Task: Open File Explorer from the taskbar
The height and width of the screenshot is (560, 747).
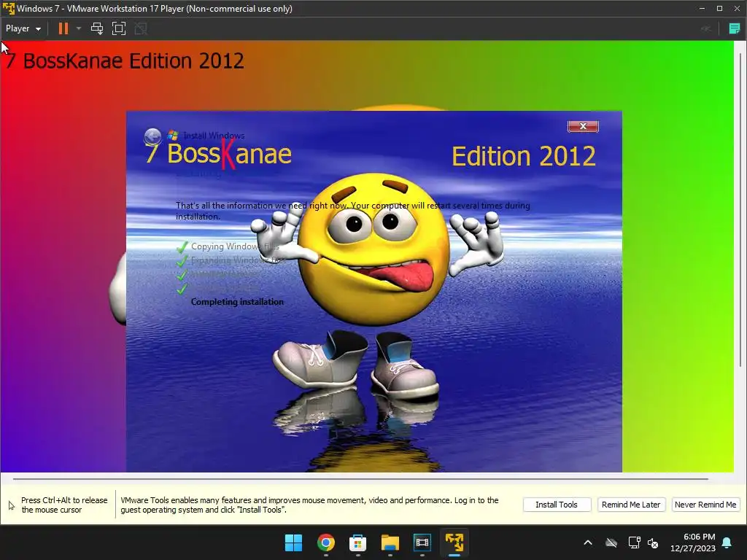Action: [390, 542]
